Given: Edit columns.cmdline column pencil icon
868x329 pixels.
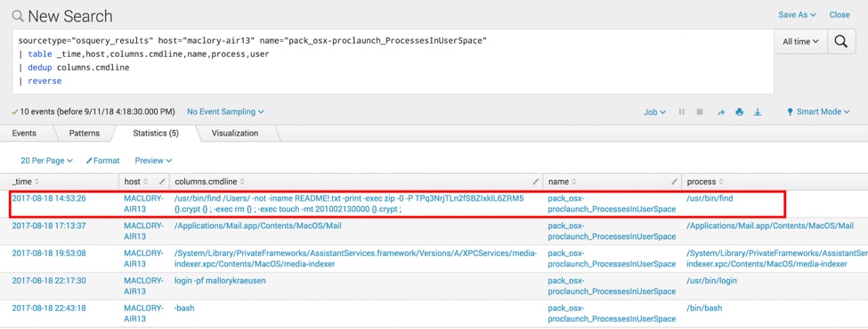Looking at the screenshot, I should [x=536, y=181].
